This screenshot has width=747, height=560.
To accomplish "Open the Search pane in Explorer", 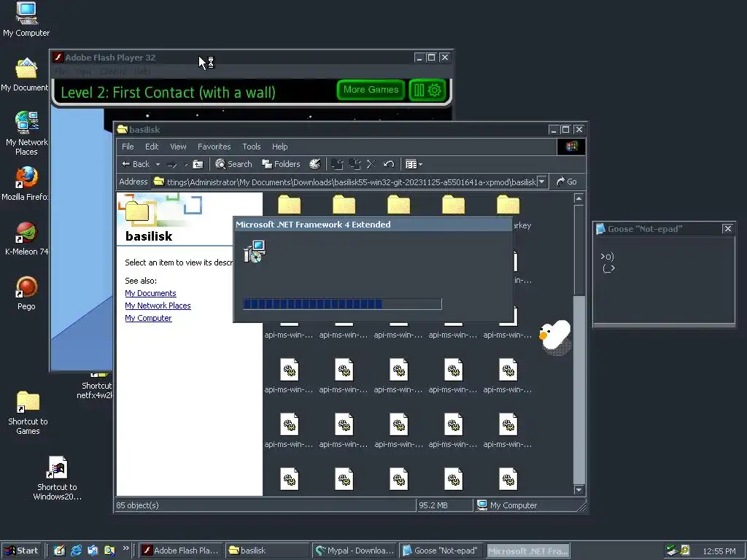I will click(233, 164).
